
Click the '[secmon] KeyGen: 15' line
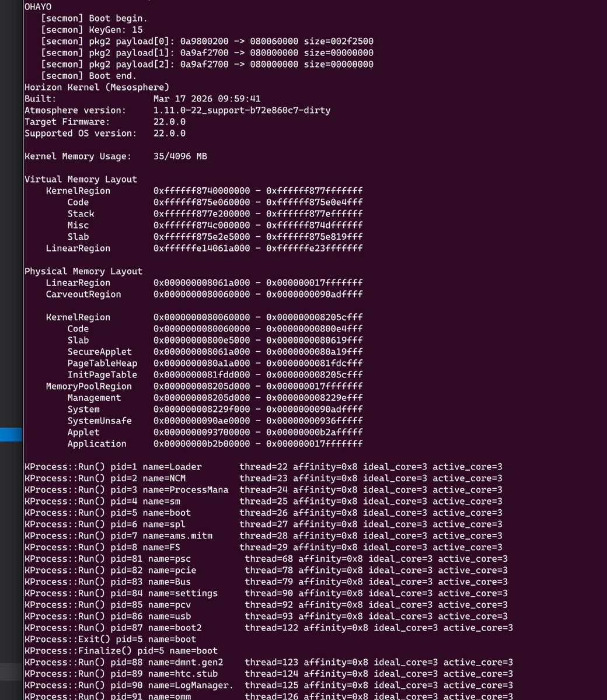(92, 30)
